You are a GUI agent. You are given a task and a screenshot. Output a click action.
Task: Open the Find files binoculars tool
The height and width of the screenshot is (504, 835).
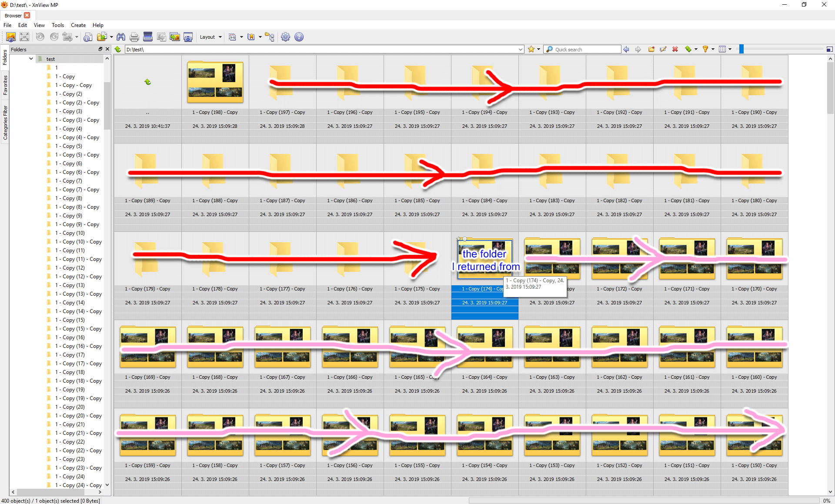(x=121, y=37)
